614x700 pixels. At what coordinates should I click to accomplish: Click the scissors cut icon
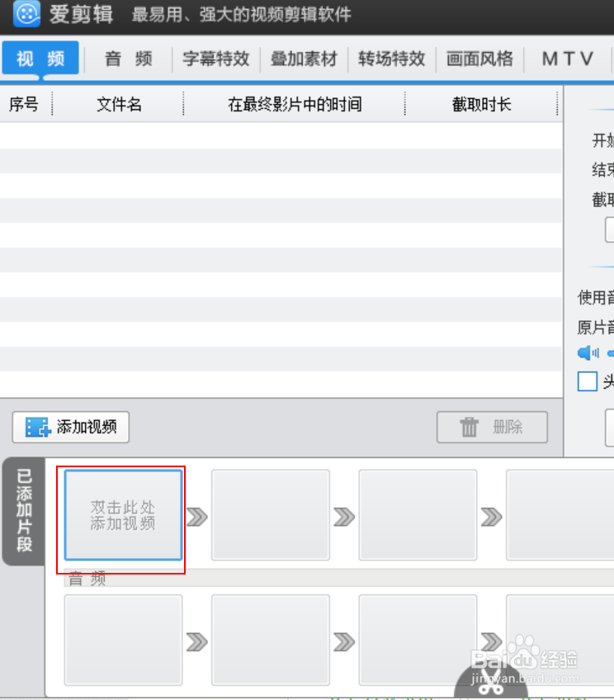491,682
